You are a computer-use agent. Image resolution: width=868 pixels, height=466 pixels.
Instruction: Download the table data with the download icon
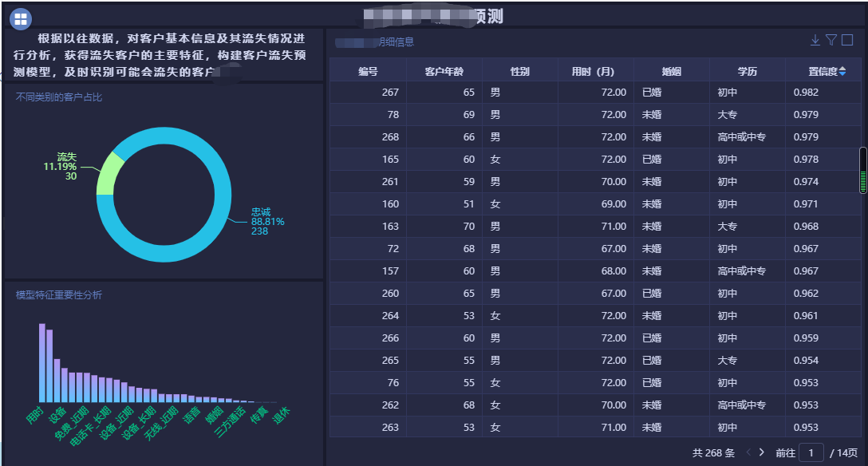[x=815, y=40]
